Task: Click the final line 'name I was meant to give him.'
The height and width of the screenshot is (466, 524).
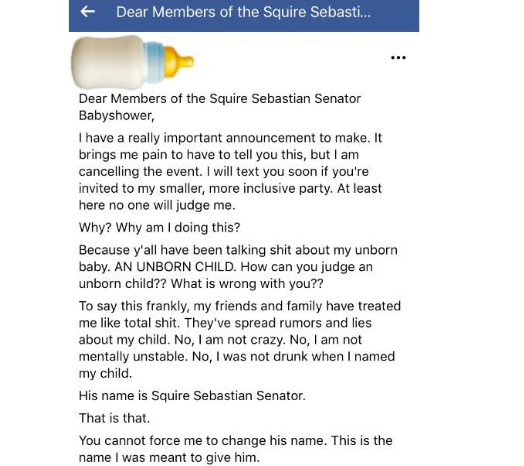Action: pyautogui.click(x=169, y=457)
